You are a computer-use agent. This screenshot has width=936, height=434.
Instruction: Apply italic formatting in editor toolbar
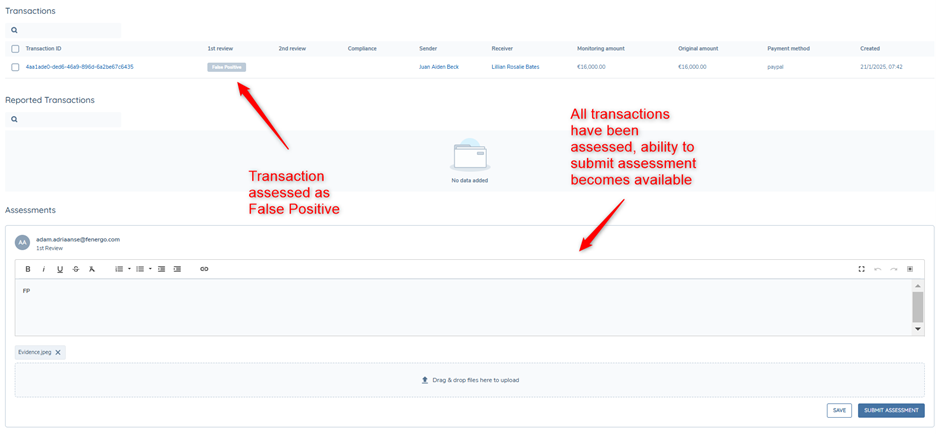[44, 269]
